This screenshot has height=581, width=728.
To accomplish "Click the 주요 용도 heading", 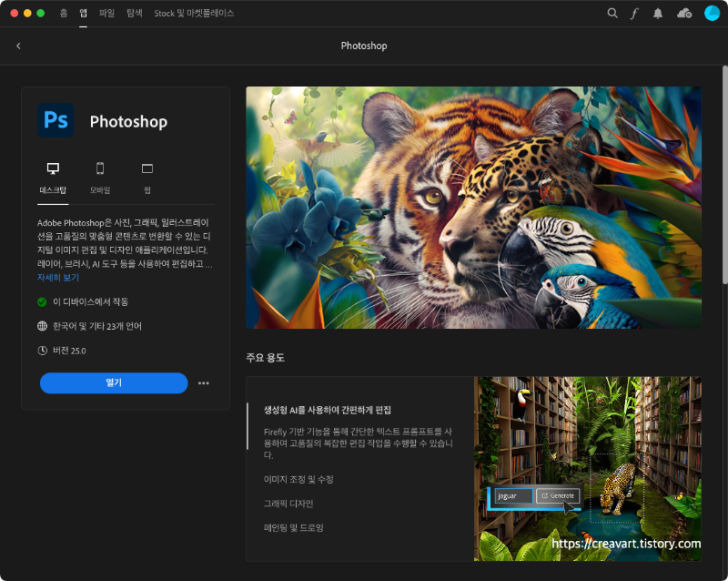I will [x=265, y=357].
